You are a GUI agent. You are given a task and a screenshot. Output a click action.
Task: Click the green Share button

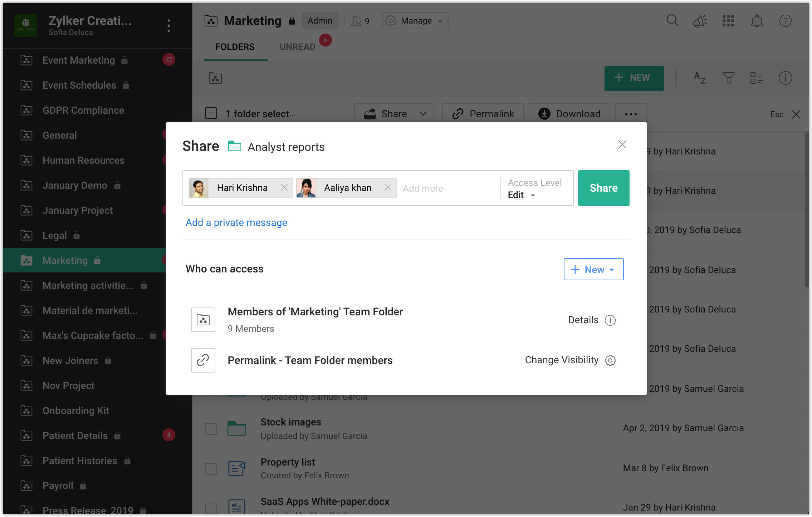603,188
